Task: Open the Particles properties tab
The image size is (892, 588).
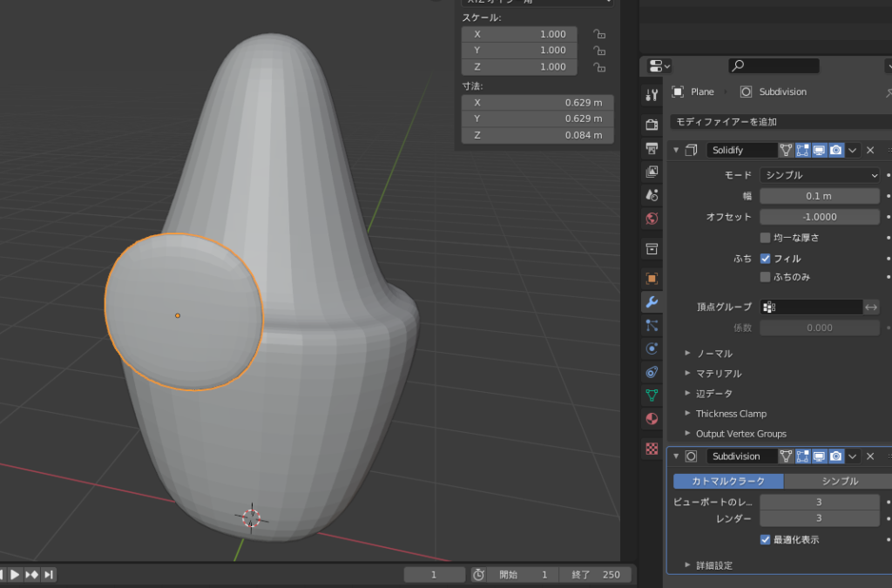Action: pos(652,325)
